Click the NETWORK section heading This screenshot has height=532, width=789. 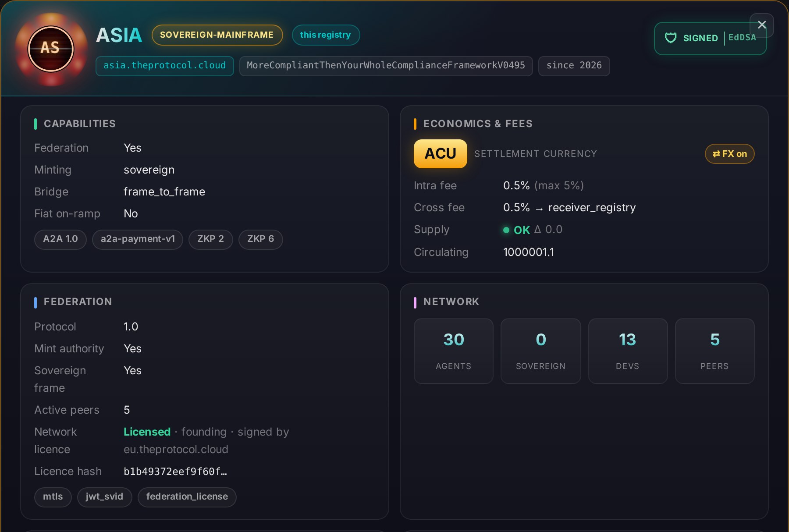(451, 302)
